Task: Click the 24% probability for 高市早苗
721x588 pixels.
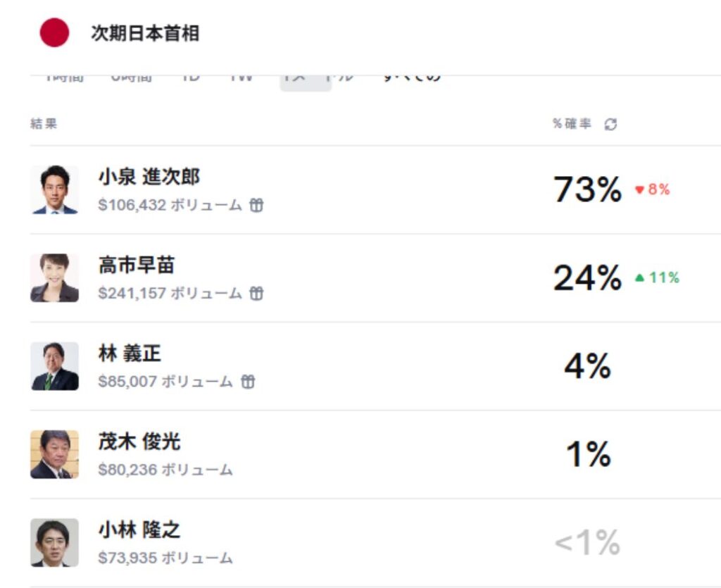Action: point(587,278)
